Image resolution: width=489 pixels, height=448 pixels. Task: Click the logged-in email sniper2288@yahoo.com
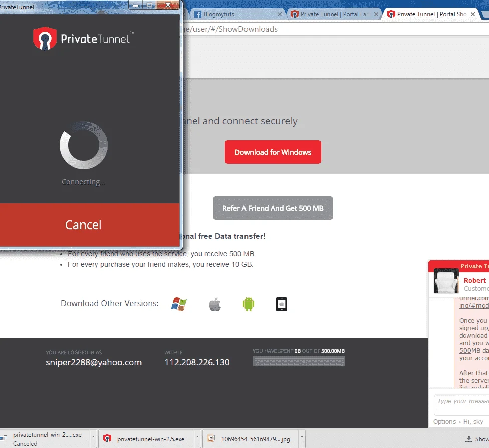(94, 362)
